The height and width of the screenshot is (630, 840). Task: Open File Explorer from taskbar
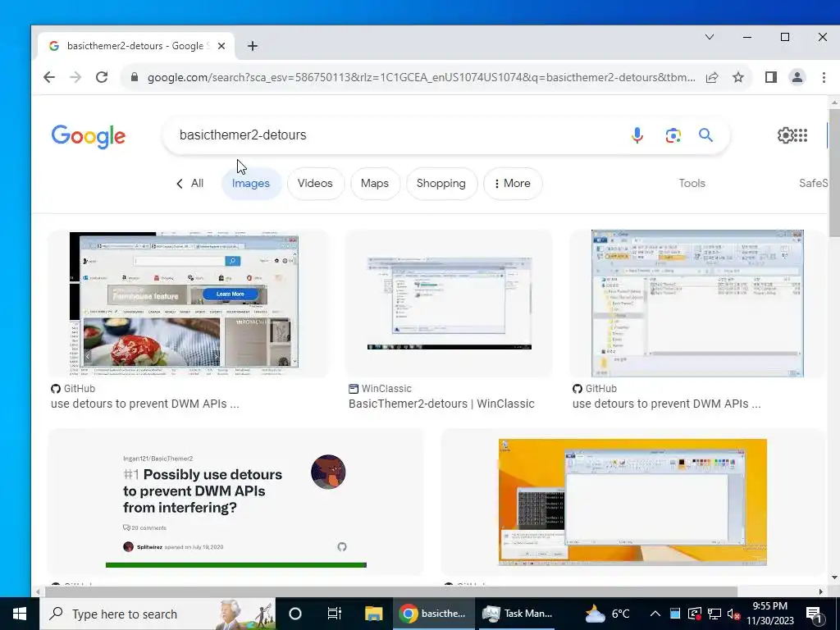373,614
